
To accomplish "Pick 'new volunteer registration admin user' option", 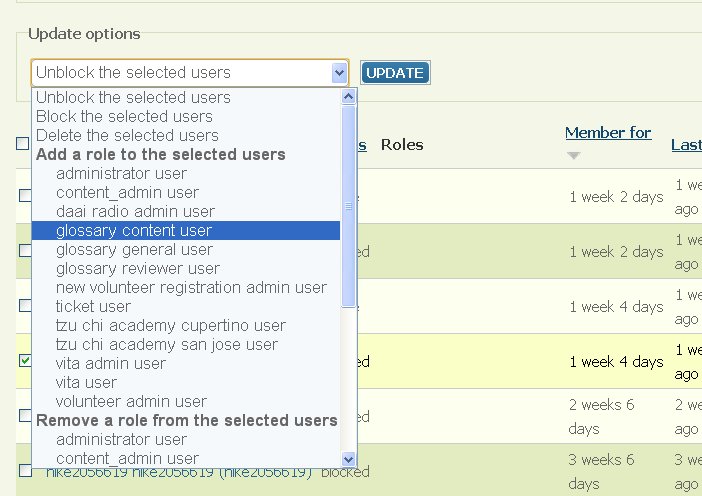I will [191, 287].
